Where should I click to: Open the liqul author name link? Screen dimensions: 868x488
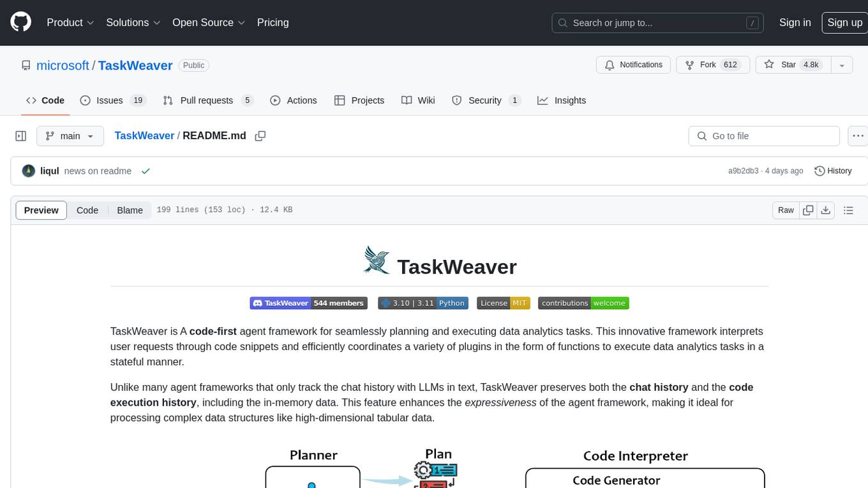point(50,171)
